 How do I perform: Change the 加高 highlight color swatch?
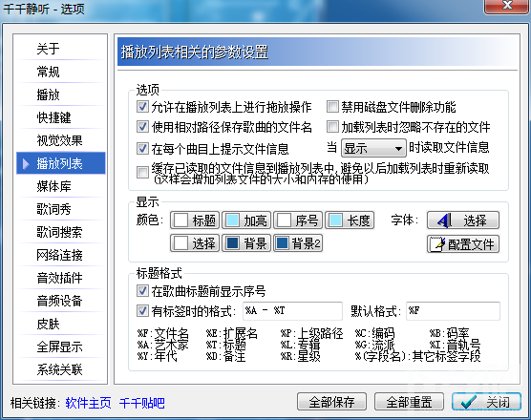click(246, 220)
